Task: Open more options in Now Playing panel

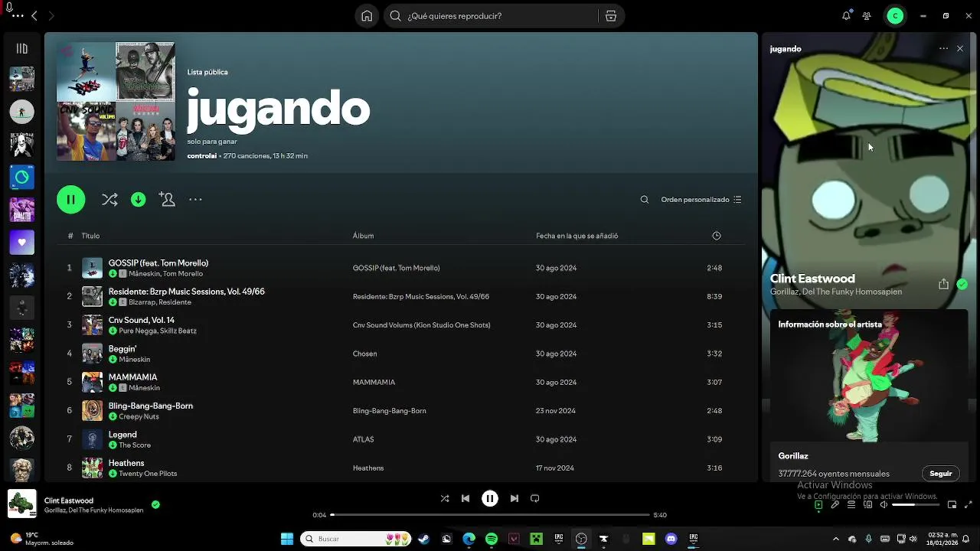Action: pyautogui.click(x=943, y=49)
